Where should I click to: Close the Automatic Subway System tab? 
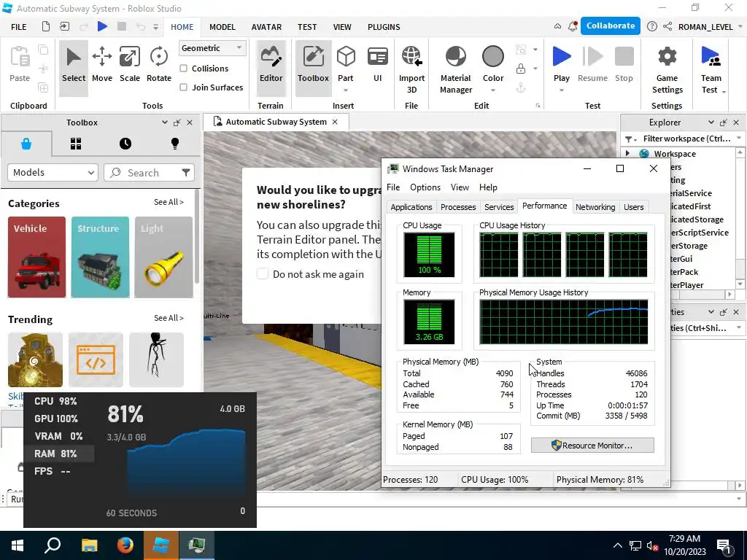[x=335, y=122]
